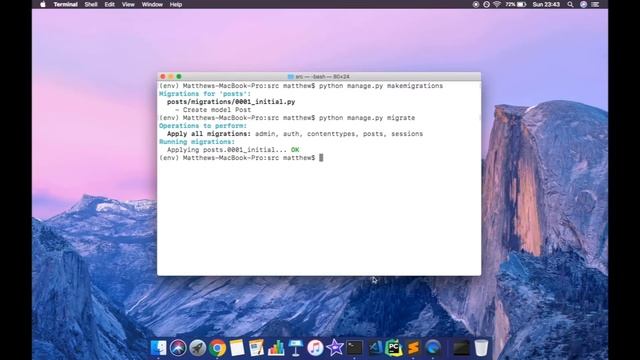
Task: Click the screen recording status icon
Action: [x=476, y=4]
